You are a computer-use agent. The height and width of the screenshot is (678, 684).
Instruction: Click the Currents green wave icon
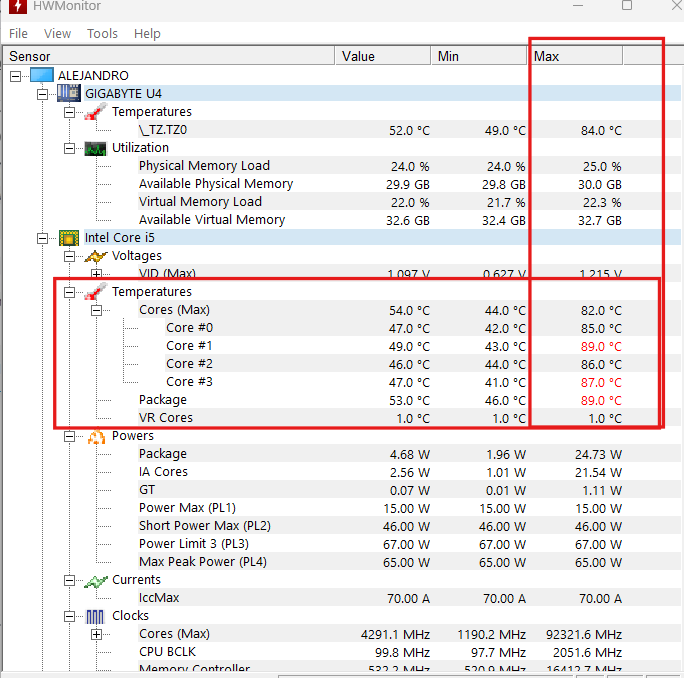click(96, 580)
